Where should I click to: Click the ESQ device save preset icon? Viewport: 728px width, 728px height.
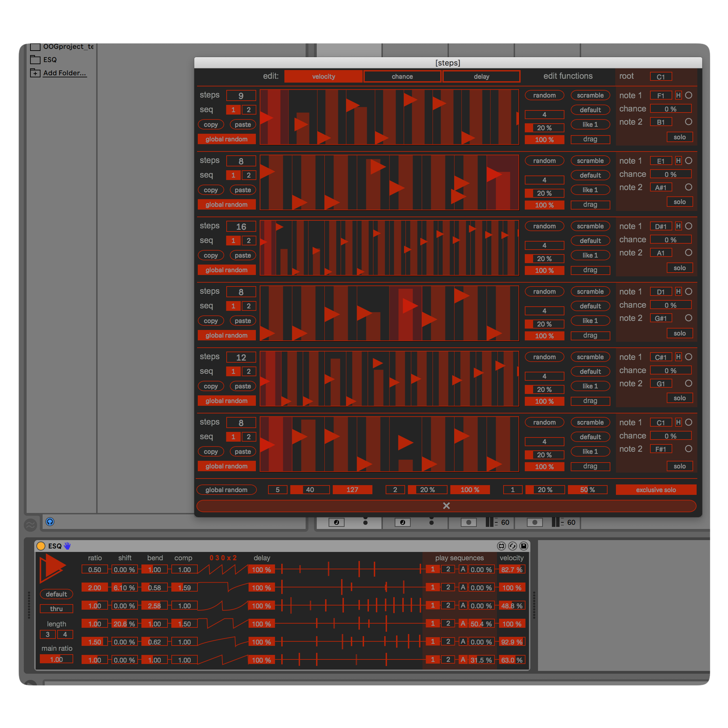click(523, 546)
